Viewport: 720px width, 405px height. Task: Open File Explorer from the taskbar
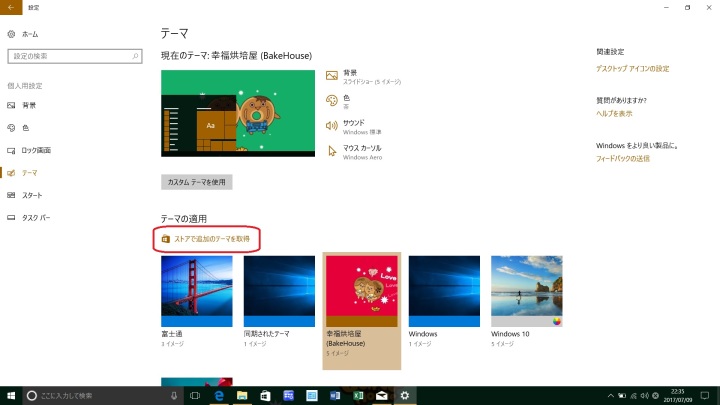242,395
